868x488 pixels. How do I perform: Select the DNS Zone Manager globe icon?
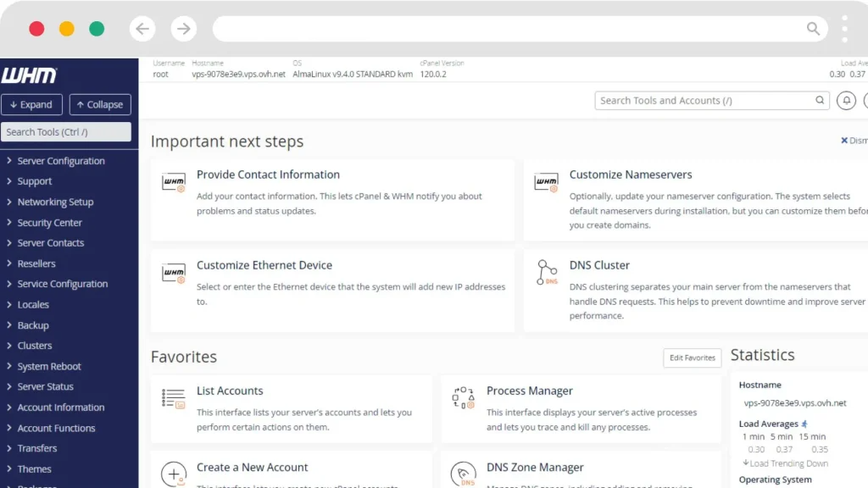click(463, 473)
